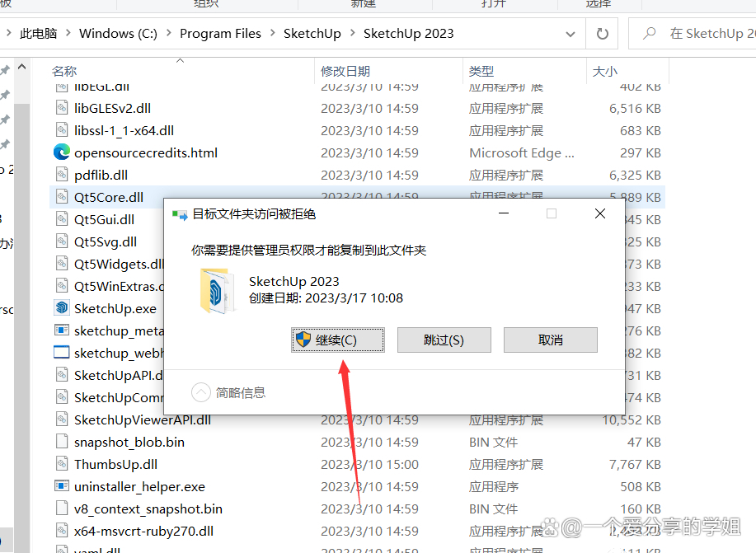756x553 pixels.
Task: Expand chevron after Program Files breadcrumb
Action: [x=272, y=33]
